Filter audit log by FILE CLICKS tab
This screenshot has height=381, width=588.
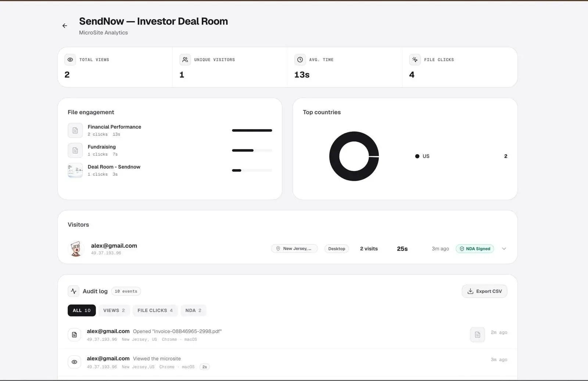pos(155,310)
